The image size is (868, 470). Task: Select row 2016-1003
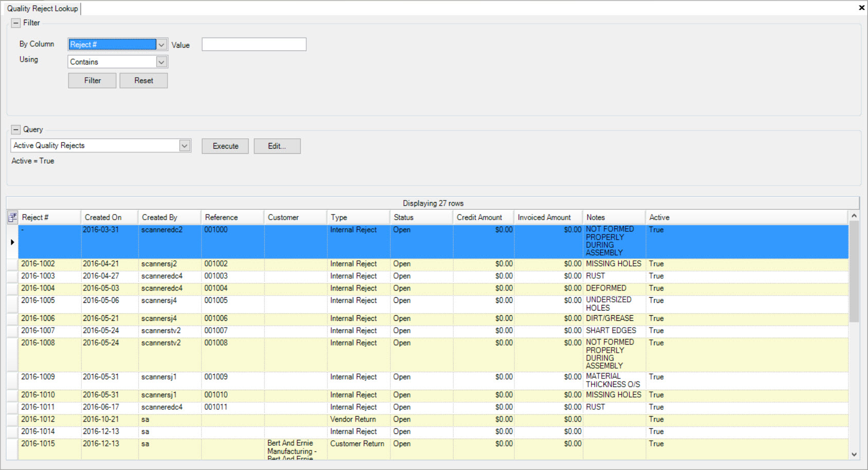[x=433, y=277]
